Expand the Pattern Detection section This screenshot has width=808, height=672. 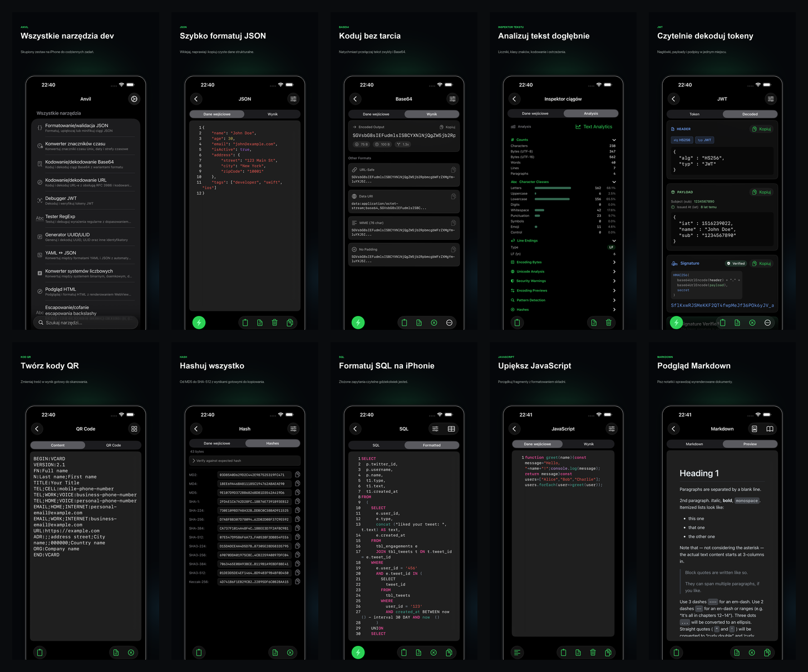point(563,300)
